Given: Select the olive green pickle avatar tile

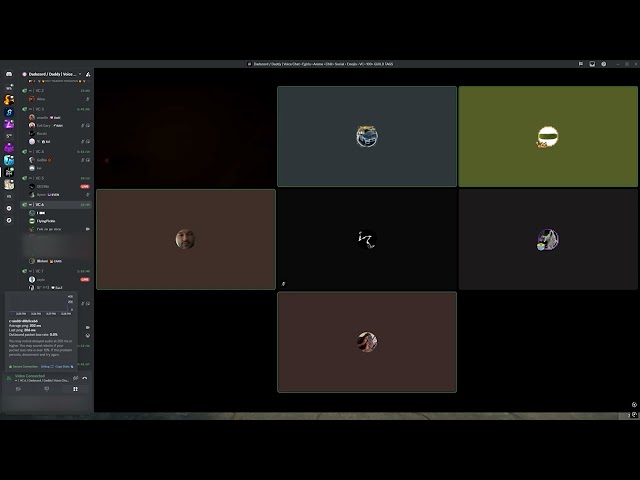Looking at the screenshot, I should (x=548, y=136).
